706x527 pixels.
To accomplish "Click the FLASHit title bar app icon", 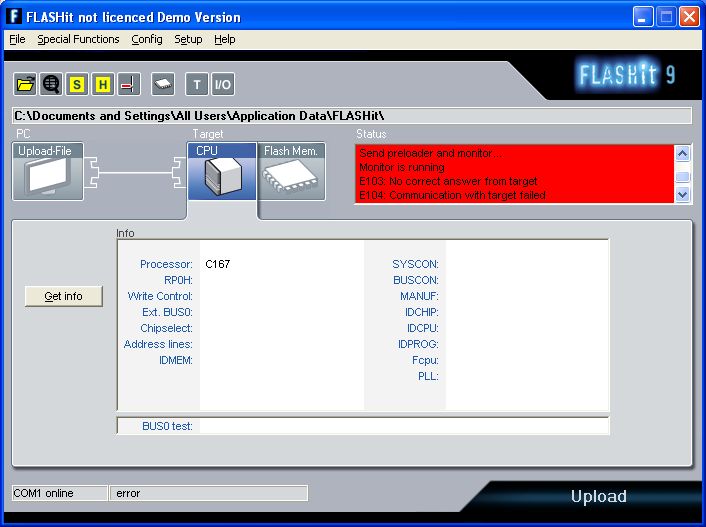I will [x=14, y=17].
